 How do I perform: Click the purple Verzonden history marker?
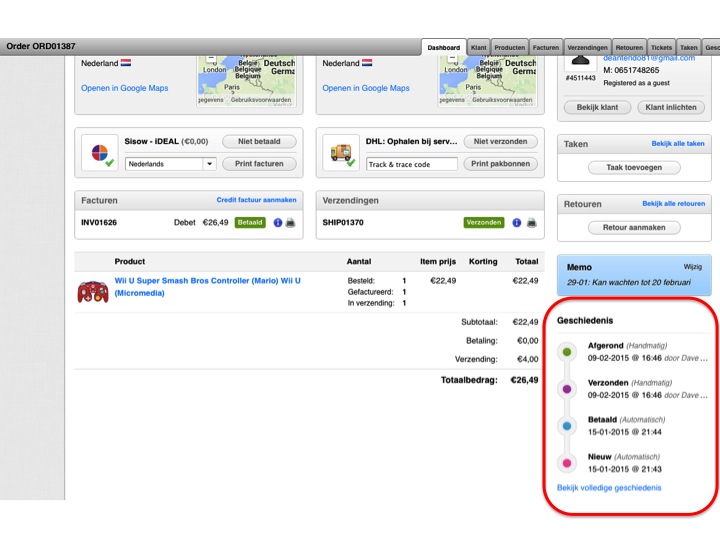pyautogui.click(x=567, y=389)
